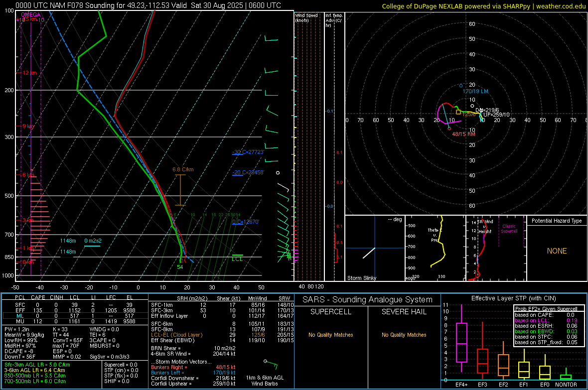Screen dimensions: 588x390
Task: Click the 'MeanW = 9.9g/kg' value
Action: pos(24,335)
